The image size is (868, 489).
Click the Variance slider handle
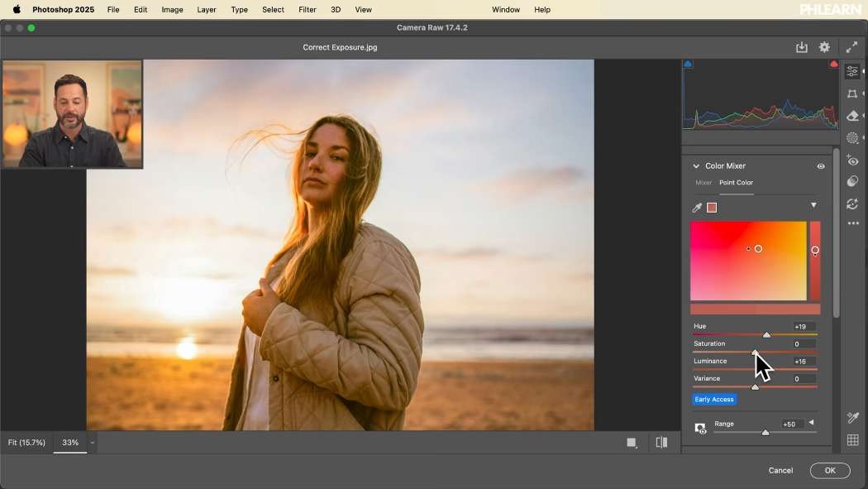coord(755,386)
